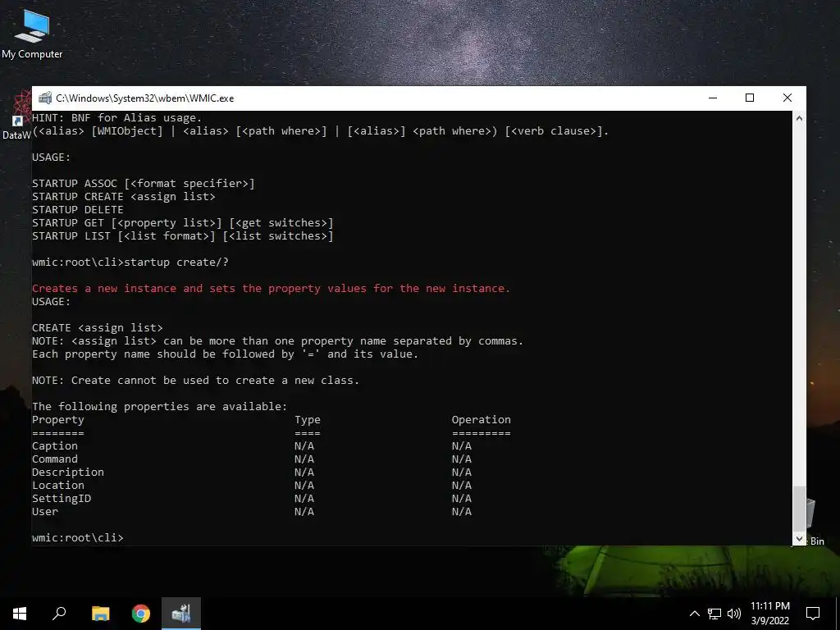Screen dimensions: 840x630
Task: Click the Operation N/A value for User
Action: click(461, 512)
